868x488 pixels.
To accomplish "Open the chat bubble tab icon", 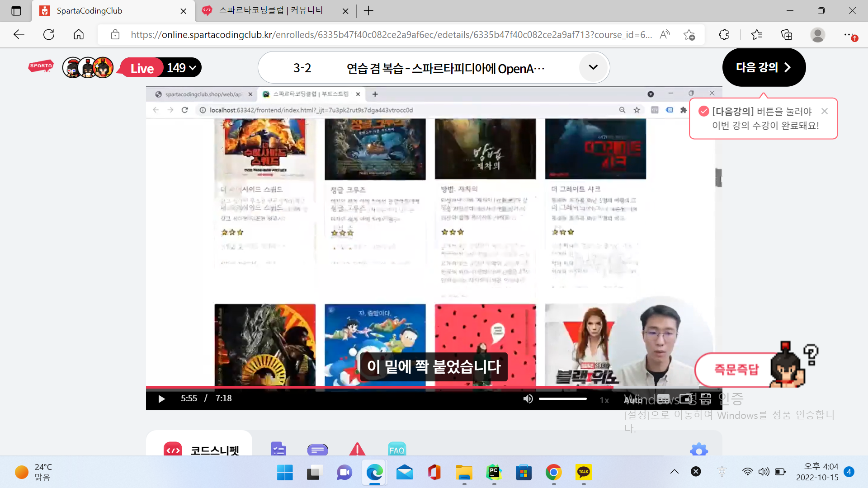I will point(318,450).
